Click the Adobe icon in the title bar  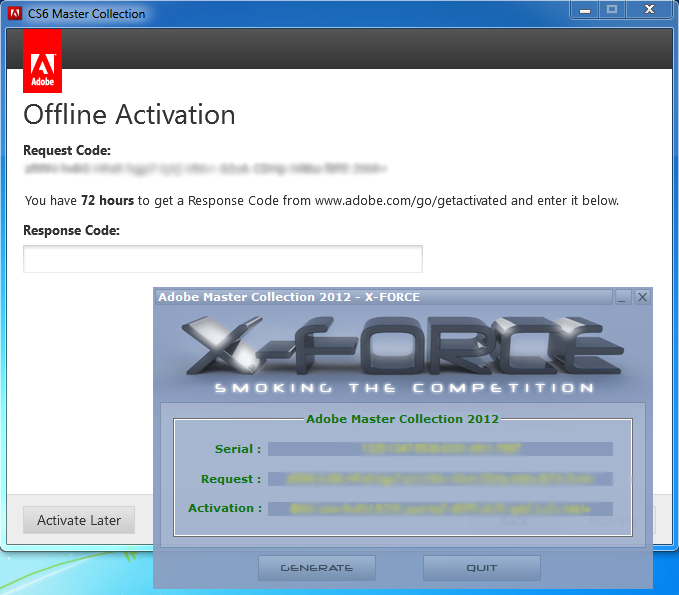[x=15, y=13]
